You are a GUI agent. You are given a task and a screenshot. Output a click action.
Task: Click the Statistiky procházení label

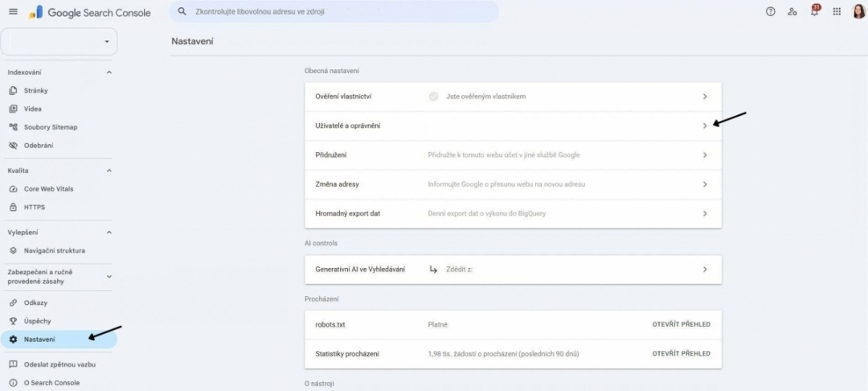(x=347, y=353)
